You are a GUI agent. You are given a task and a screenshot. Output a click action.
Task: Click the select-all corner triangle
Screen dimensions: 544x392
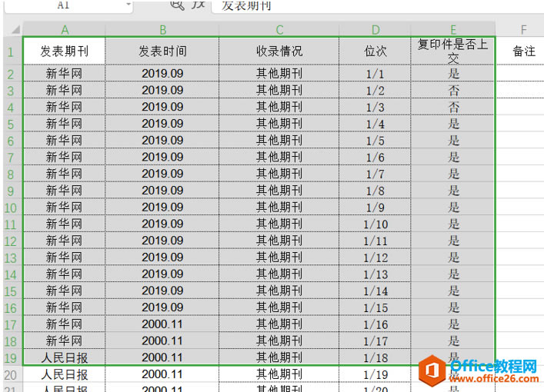coord(15,30)
